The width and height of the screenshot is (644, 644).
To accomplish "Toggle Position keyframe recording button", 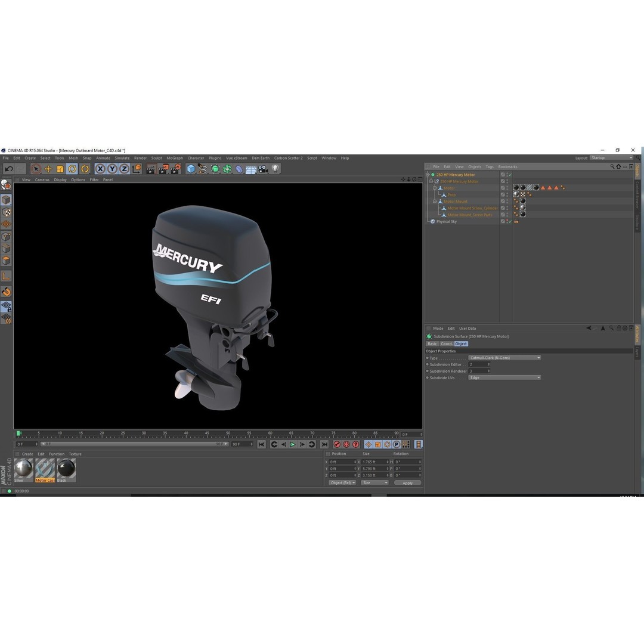I will click(369, 444).
